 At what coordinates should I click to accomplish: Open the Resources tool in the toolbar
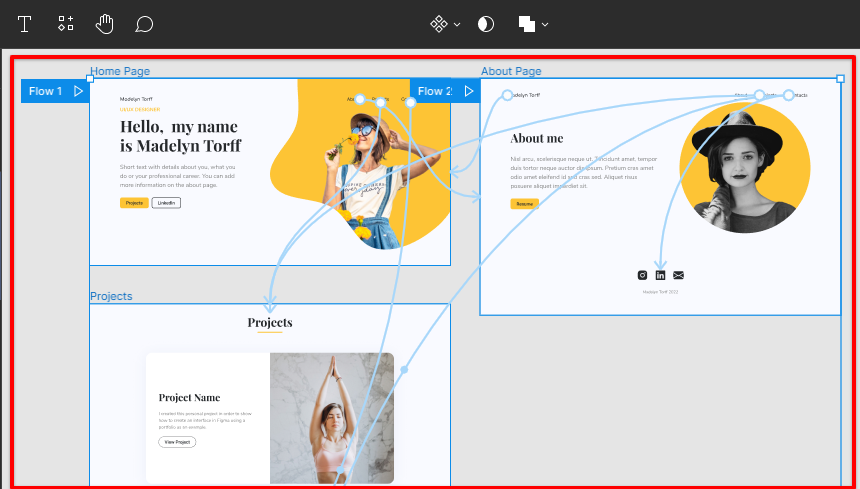click(66, 23)
